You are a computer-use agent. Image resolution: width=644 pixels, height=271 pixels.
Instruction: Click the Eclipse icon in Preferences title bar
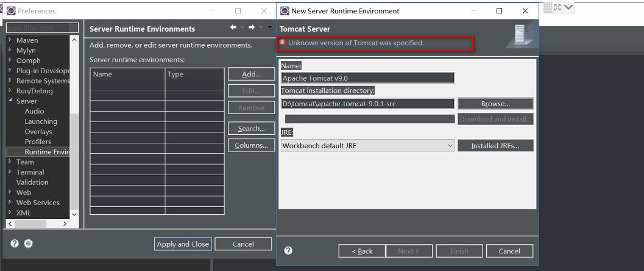click(11, 11)
